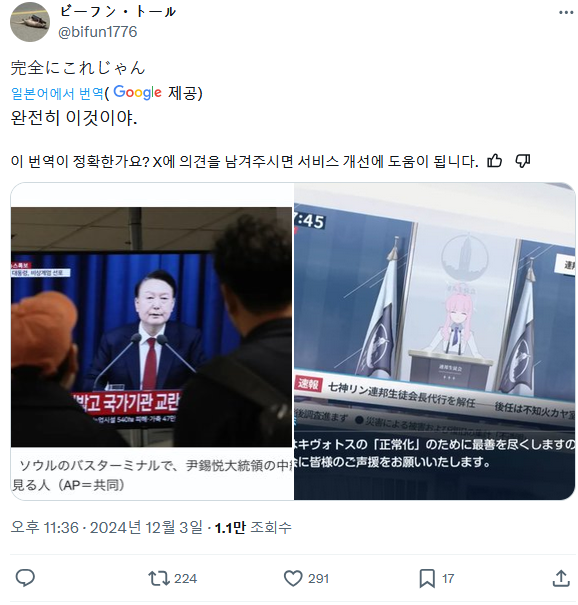Click the Google logo in translation credit
The image size is (578, 605).
tap(137, 93)
